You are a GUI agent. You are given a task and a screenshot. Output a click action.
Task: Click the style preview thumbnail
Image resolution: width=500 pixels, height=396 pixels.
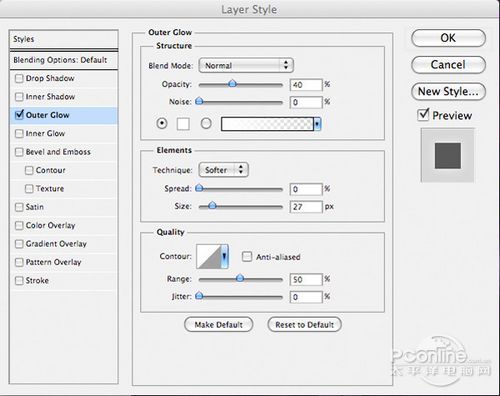click(x=448, y=156)
